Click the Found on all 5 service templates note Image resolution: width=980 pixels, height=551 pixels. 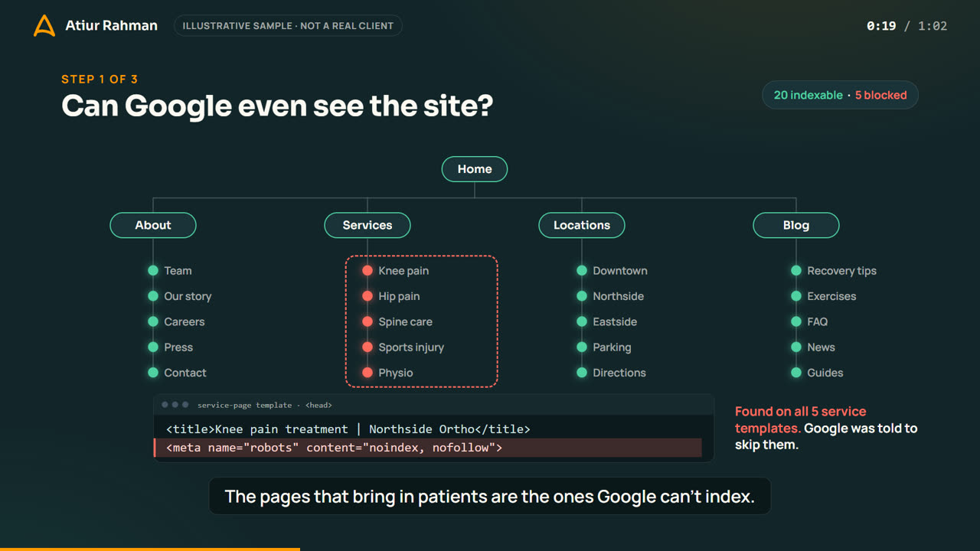(826, 428)
